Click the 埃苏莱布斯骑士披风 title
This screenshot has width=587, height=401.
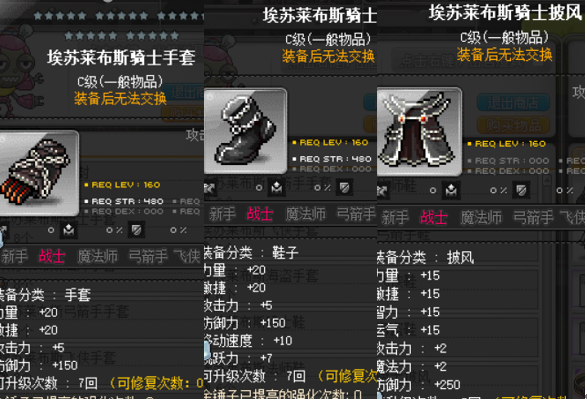point(505,13)
